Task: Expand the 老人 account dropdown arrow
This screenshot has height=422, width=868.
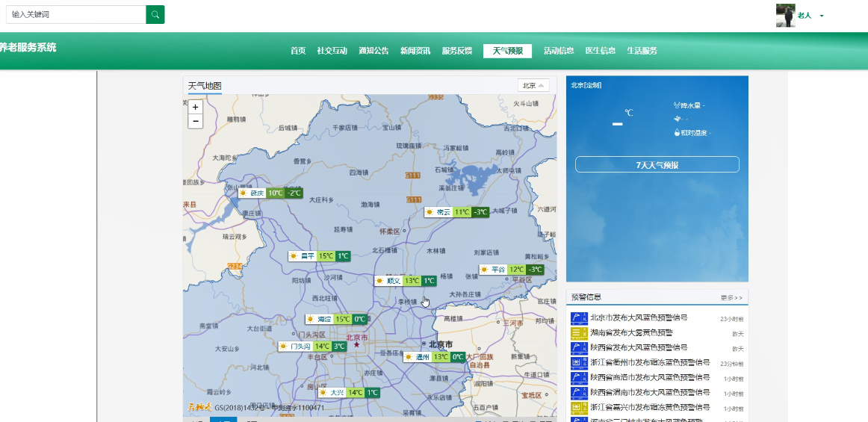Action: 822,16
